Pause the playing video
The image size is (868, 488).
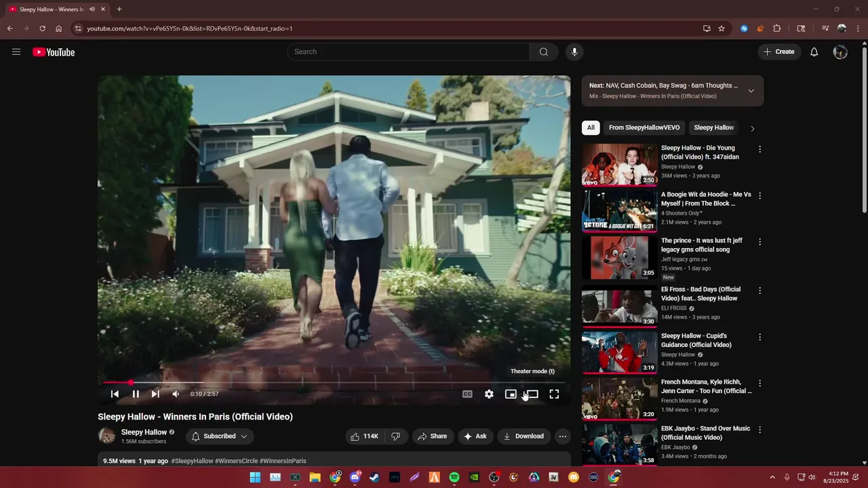click(136, 394)
